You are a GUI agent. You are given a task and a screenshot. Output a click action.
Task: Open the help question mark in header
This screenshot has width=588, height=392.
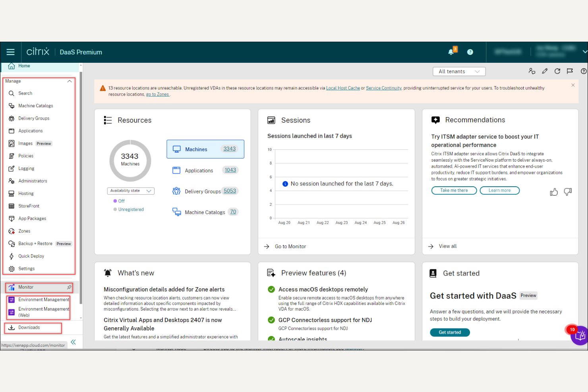[470, 52]
